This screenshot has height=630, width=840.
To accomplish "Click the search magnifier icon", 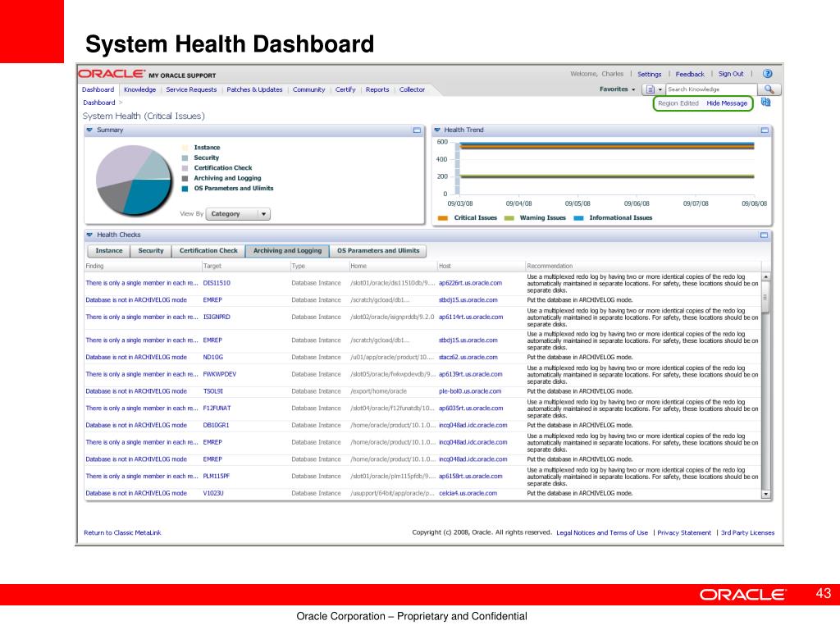I will tap(769, 89).
